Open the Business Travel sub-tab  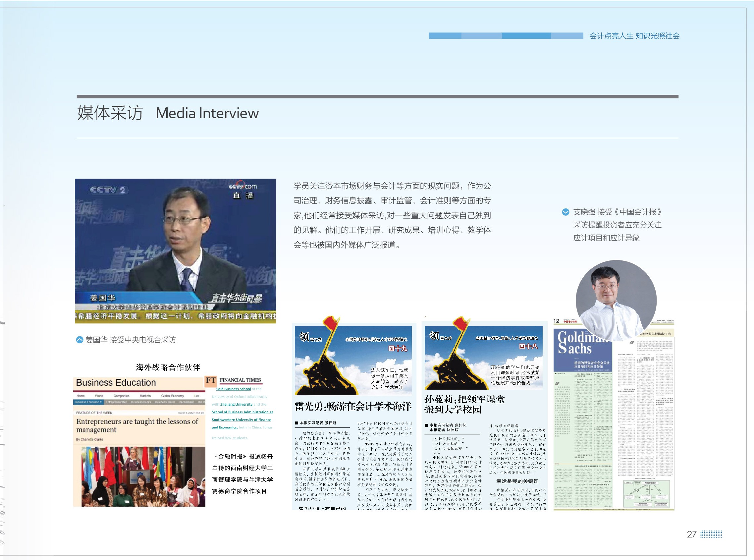pos(165,402)
